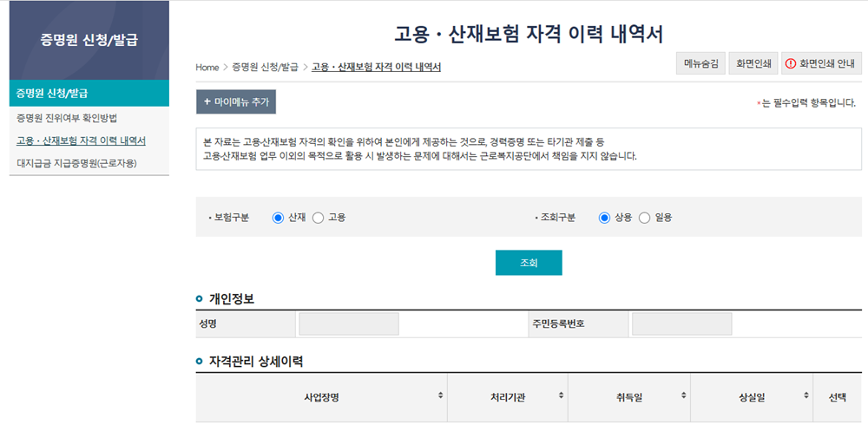868x431 pixels.
Task: Open 대지급금 지급증명원(근로자용) sidebar menu
Action: [x=76, y=163]
